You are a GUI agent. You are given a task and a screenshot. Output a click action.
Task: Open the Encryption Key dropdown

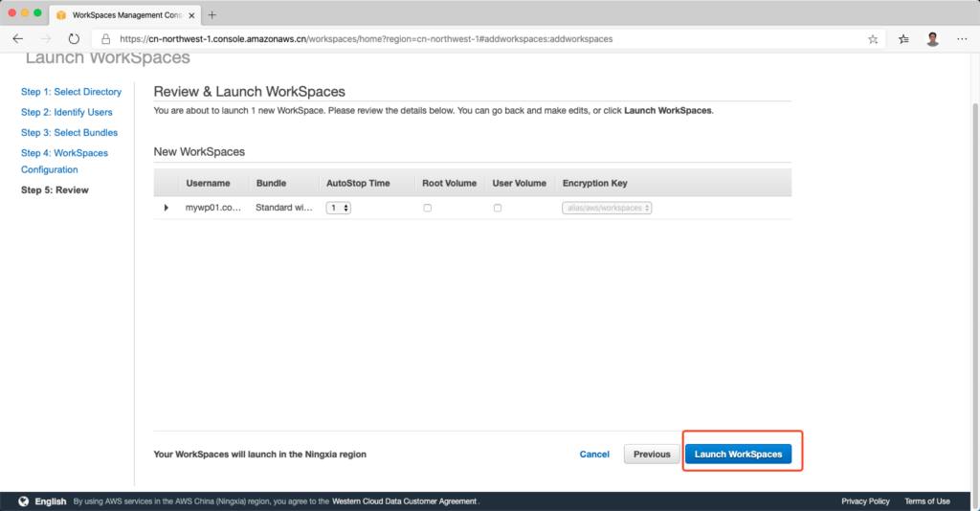coord(606,208)
